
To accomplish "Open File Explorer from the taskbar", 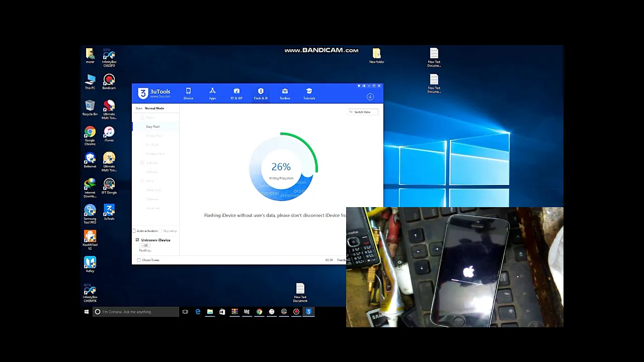I will coord(210,312).
